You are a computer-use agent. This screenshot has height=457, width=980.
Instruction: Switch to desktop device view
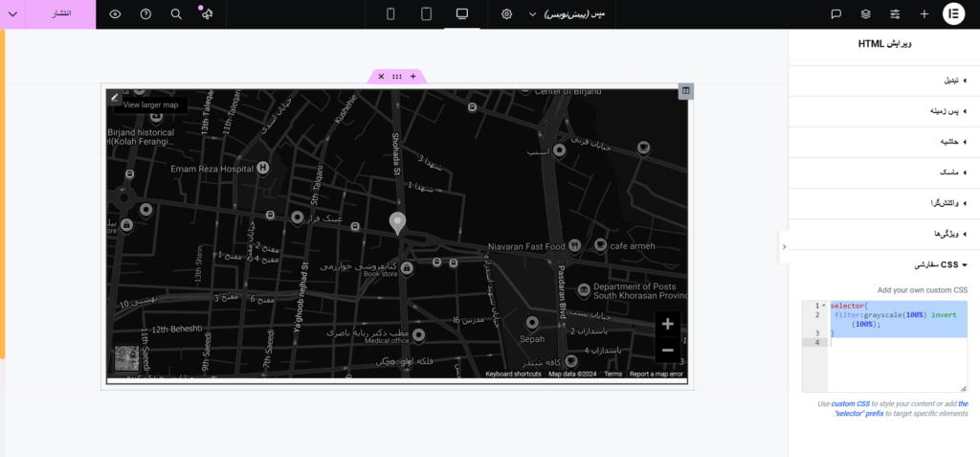click(462, 14)
